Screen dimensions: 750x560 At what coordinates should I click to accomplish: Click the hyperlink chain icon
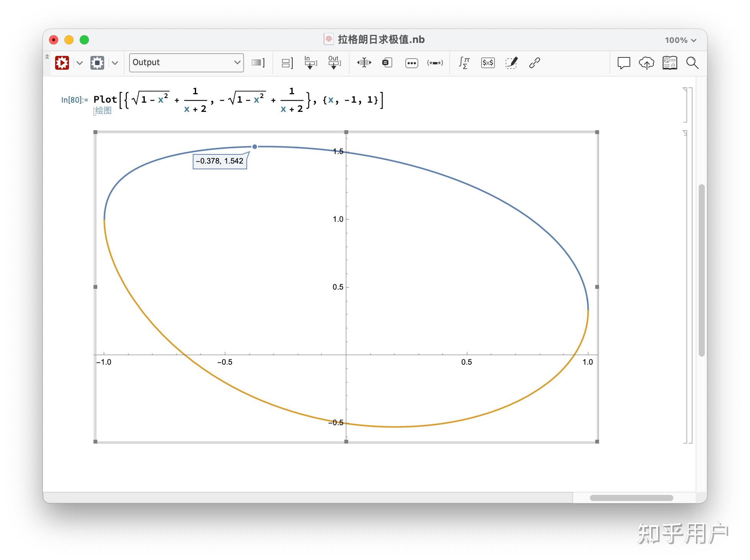[x=534, y=63]
